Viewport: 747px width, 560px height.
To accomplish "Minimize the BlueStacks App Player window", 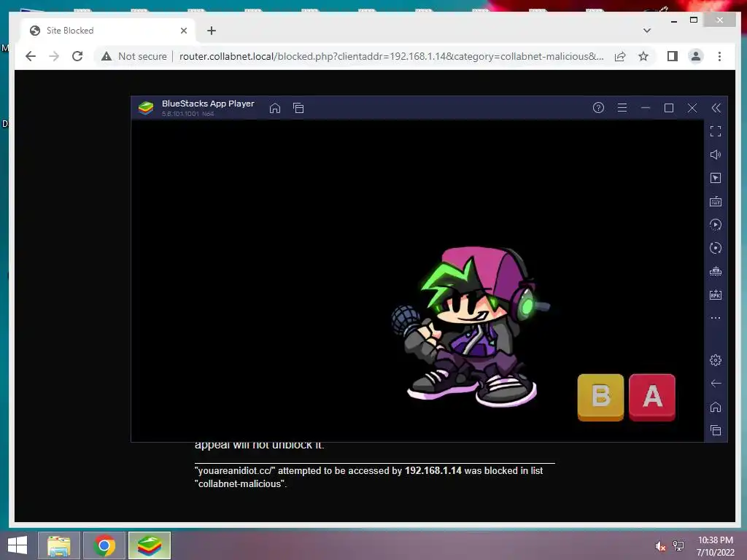I will 646,108.
